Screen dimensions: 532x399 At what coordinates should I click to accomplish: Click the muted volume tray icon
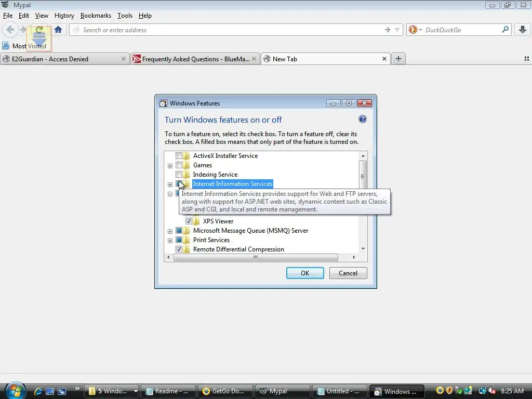(493, 391)
